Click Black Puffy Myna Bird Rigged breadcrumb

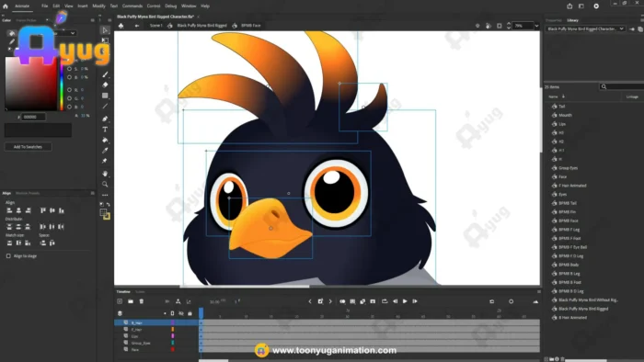click(x=201, y=26)
